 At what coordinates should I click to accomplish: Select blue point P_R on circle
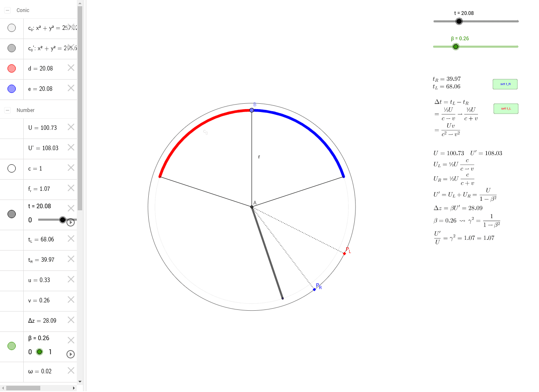[x=314, y=289]
